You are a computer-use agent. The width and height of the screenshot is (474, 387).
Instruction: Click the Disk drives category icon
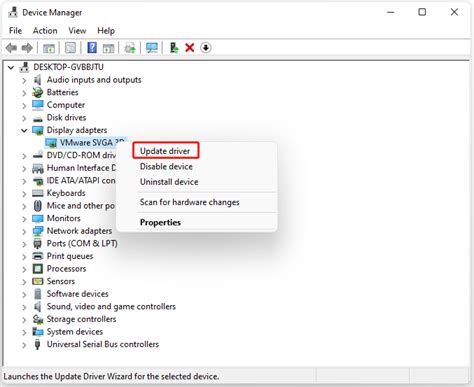coord(38,119)
